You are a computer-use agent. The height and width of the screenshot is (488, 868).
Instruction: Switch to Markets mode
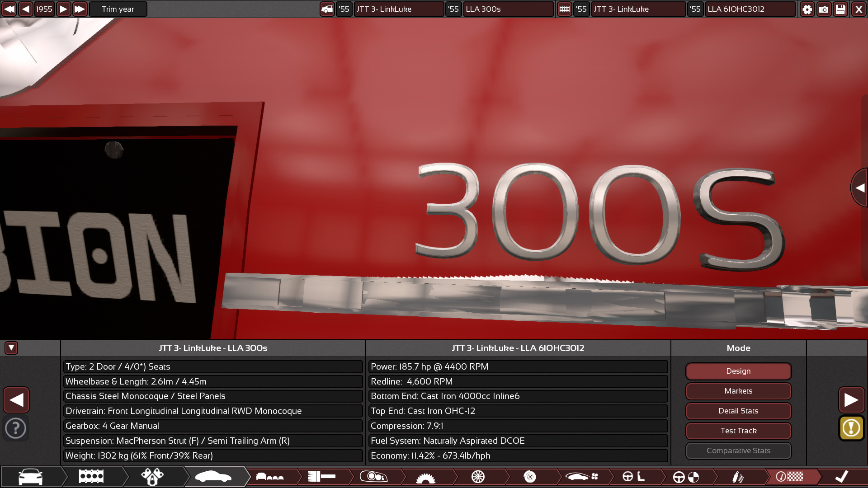coord(738,391)
